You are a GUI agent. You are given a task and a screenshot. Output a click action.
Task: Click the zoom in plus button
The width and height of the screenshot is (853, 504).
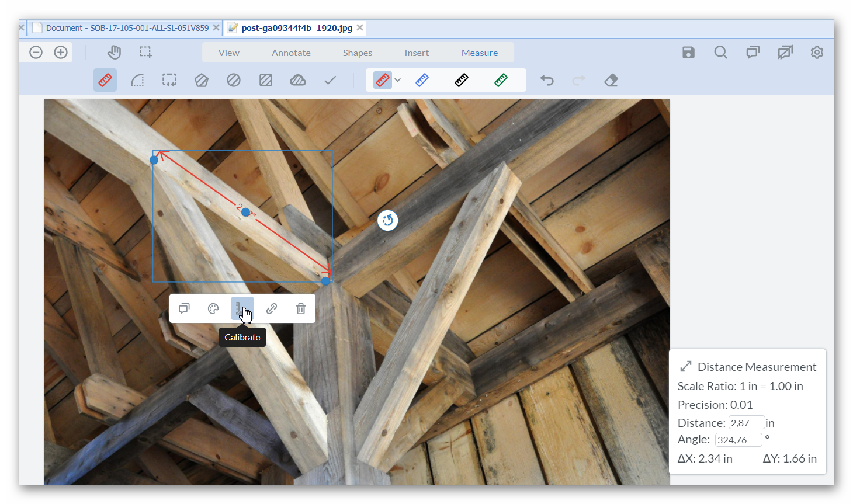click(61, 53)
